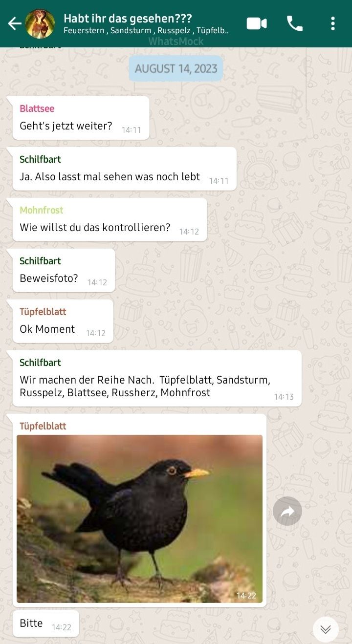The image size is (352, 644).
Task: Open group info via title 'Habt ihr das gesehen???'
Action: click(x=128, y=19)
